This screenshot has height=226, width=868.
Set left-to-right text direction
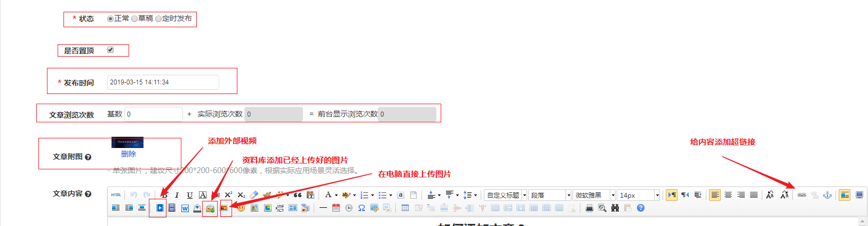672,195
